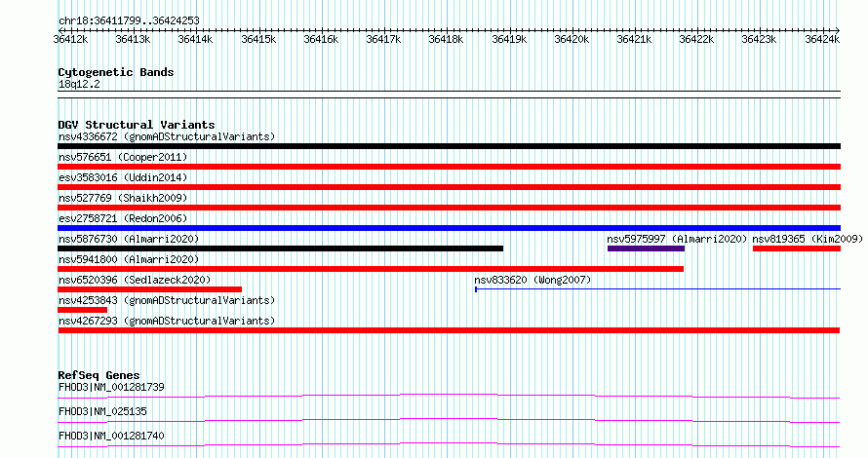Open the nsv5975997 (Almarri2020) label
Image resolution: width=868 pixels, height=458 pixels.
[x=677, y=239]
